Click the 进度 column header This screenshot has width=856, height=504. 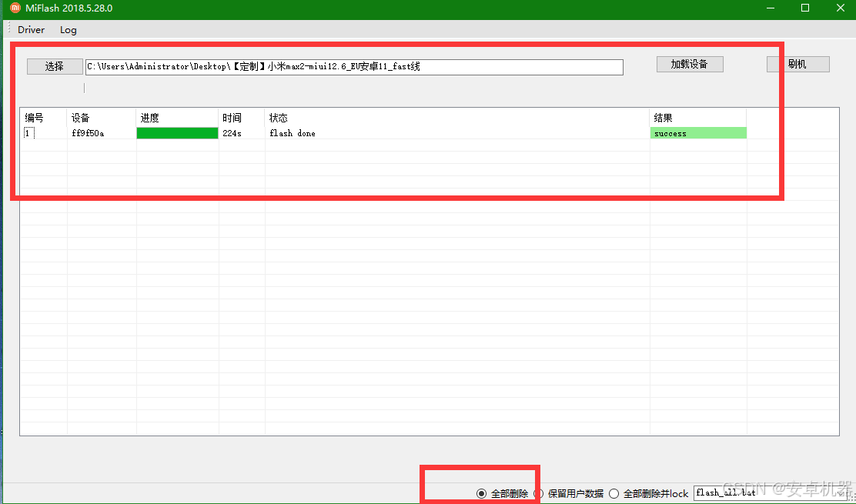(x=177, y=118)
